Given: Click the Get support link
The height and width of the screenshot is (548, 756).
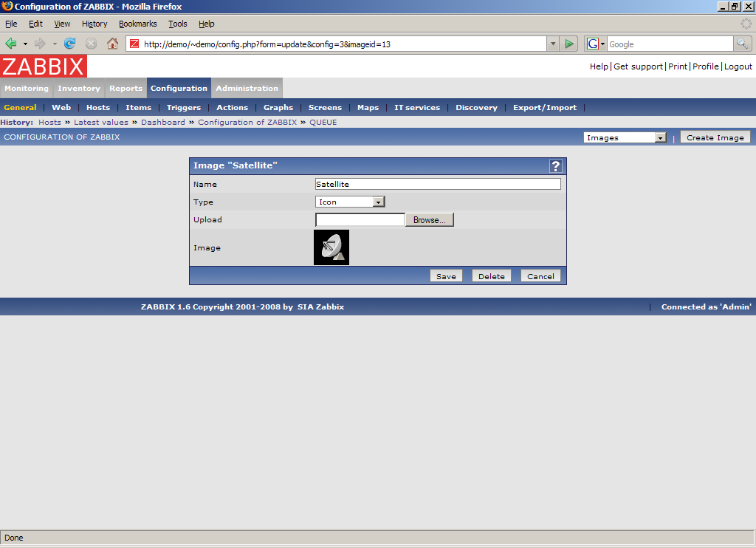Looking at the screenshot, I should point(638,66).
